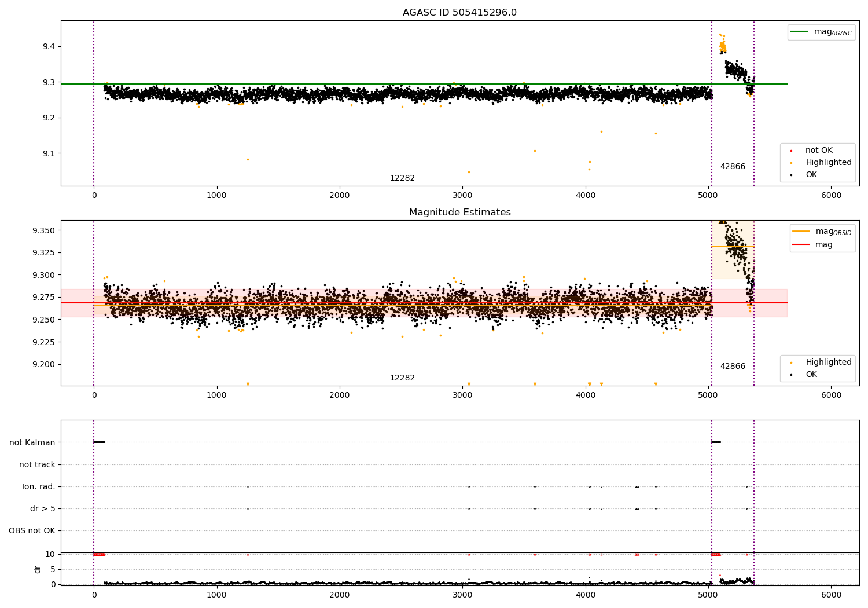Click orange 'Highlighted' marker in middle plot legend
Screen dimensions: 868x608
791,363
